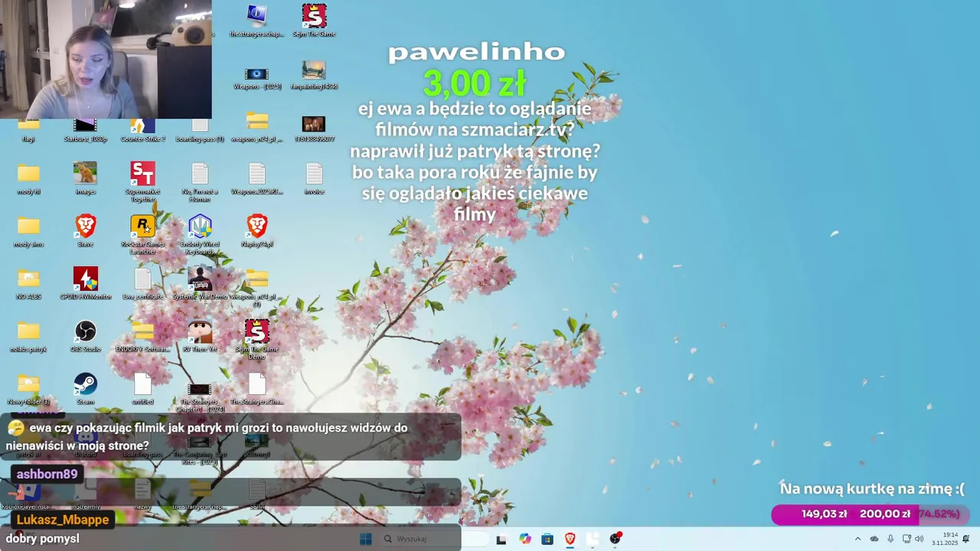Open the Nowy folder (3) folder
Viewport: 980px width, 551px height.
(x=28, y=389)
